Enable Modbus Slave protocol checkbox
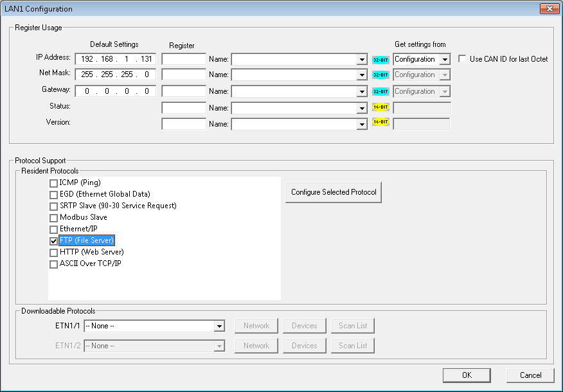Image resolution: width=563 pixels, height=392 pixels. [x=53, y=218]
